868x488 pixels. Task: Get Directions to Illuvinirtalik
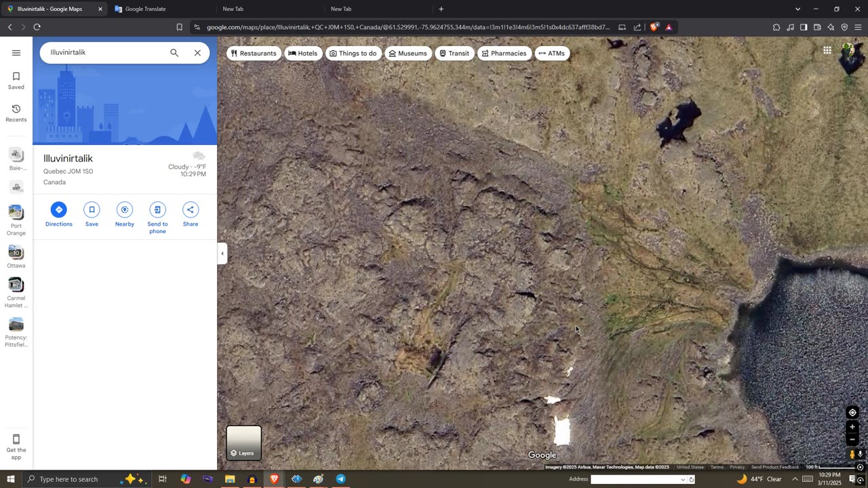coord(59,214)
